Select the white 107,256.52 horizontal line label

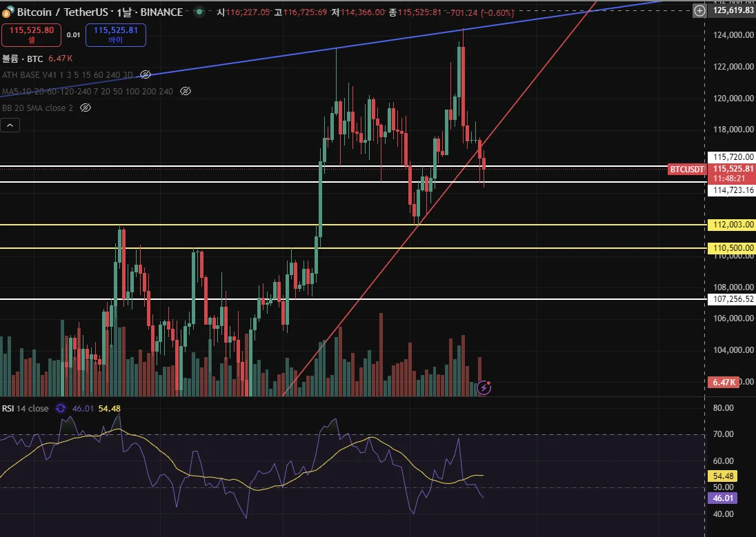pos(731,299)
